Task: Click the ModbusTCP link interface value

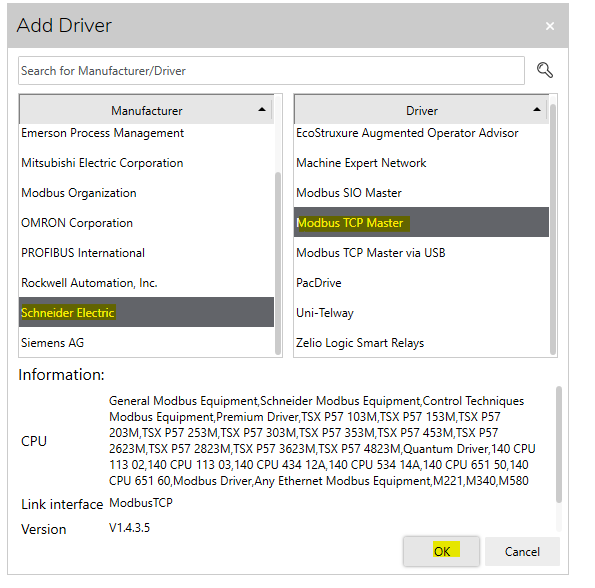Action: (141, 503)
